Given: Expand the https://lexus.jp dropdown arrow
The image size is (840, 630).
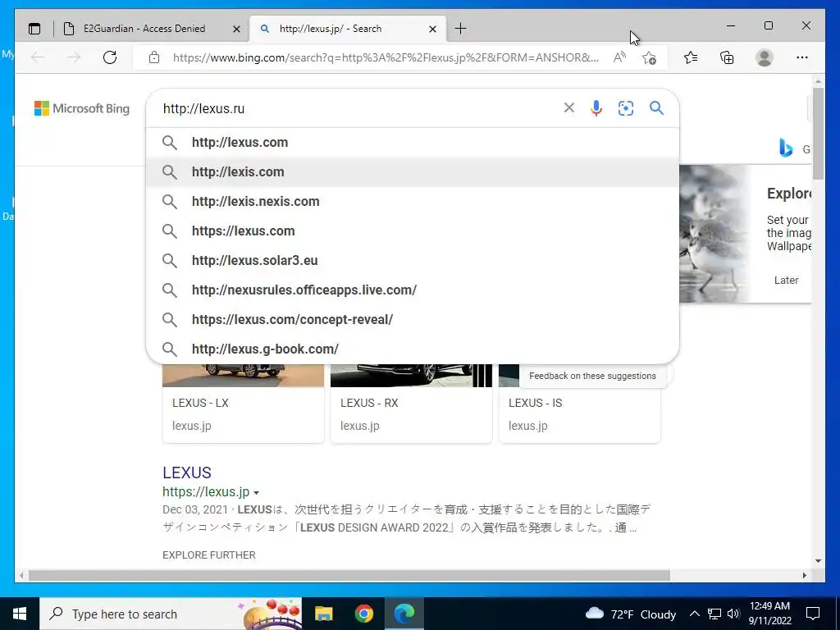Looking at the screenshot, I should pos(256,492).
